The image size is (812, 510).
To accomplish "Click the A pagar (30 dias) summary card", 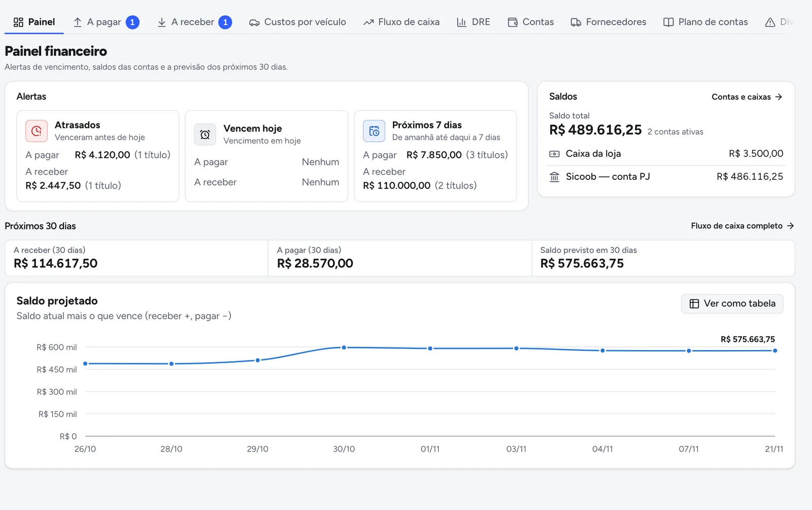I will pyautogui.click(x=400, y=258).
